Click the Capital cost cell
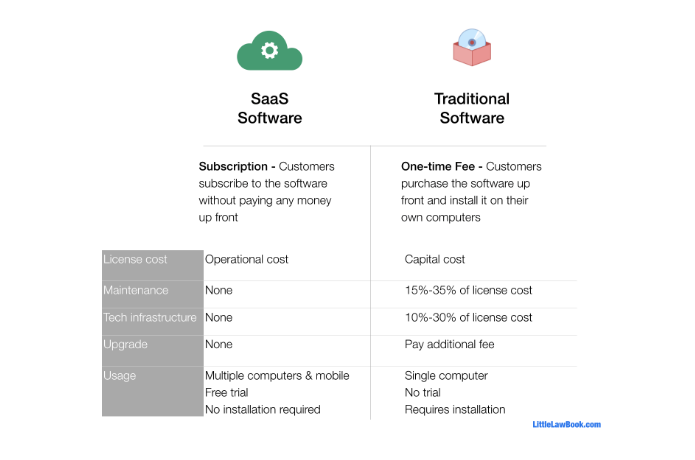This screenshot has width=695, height=460. (434, 259)
